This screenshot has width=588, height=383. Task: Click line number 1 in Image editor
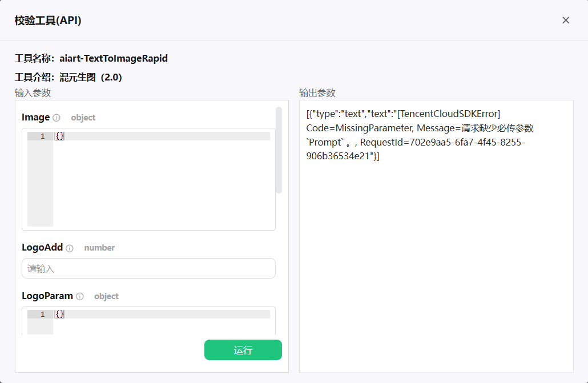pyautogui.click(x=42, y=136)
